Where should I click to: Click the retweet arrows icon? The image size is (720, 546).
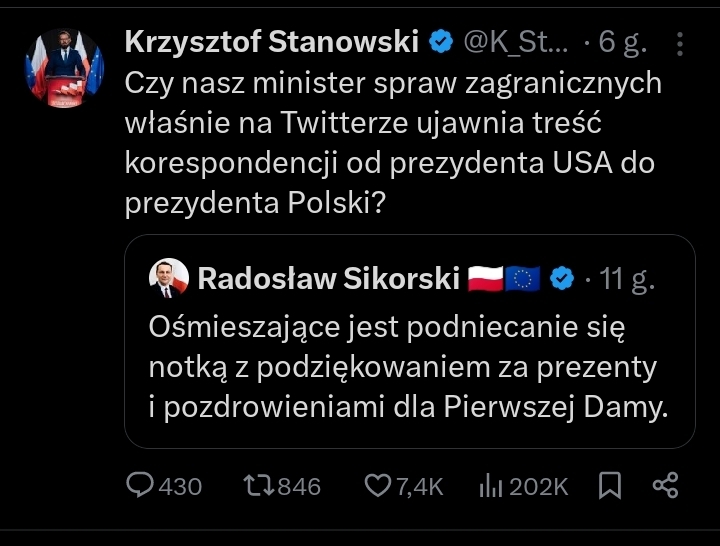coord(257,486)
